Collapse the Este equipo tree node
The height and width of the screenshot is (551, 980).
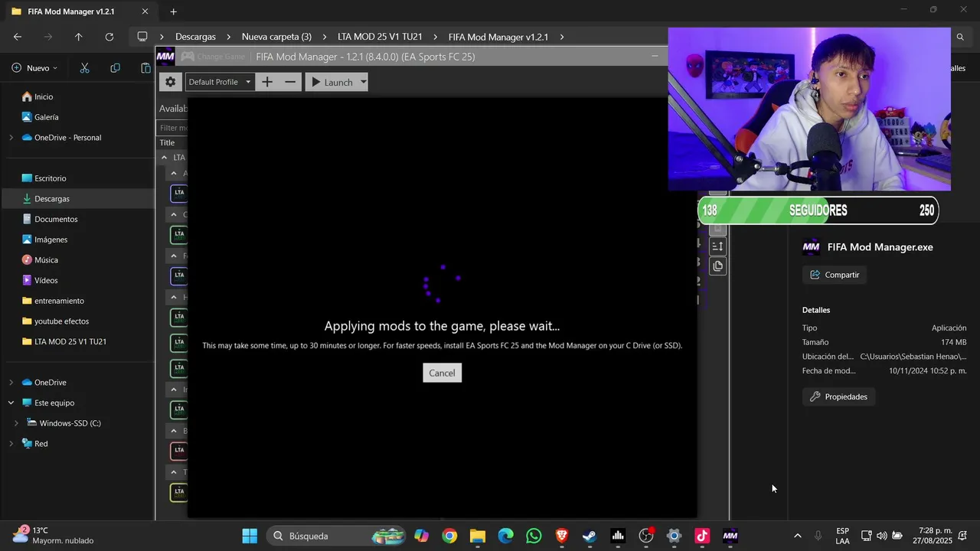point(11,403)
